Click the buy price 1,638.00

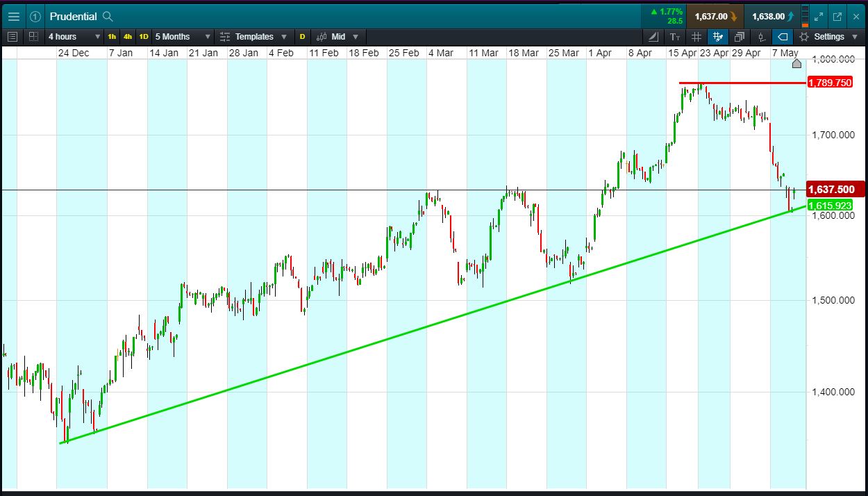tap(772, 16)
